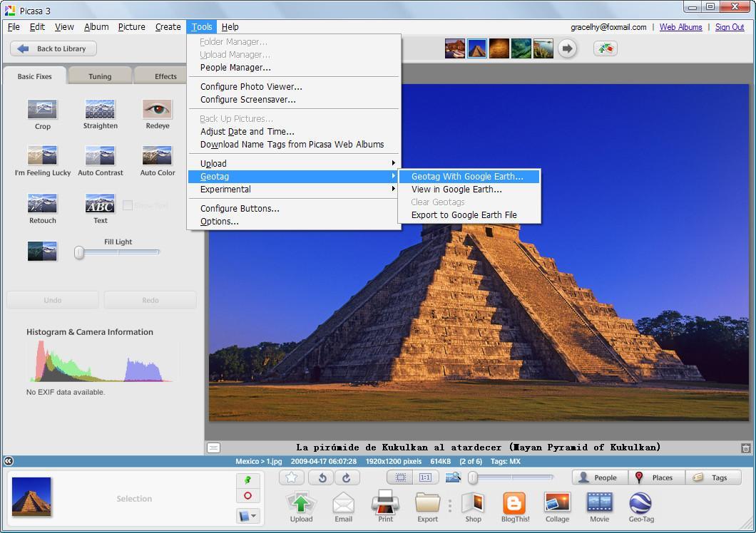
Task: Rotate the photo clockwise
Action: pos(347,478)
